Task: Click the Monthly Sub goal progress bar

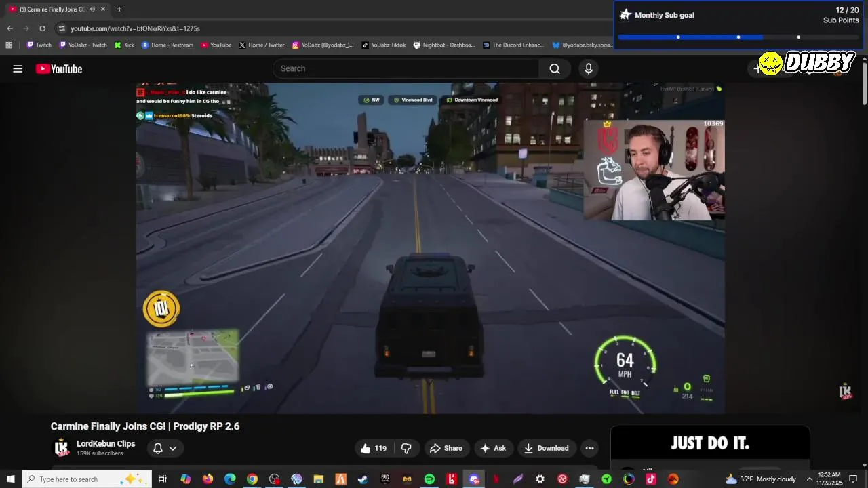Action: [x=738, y=37]
